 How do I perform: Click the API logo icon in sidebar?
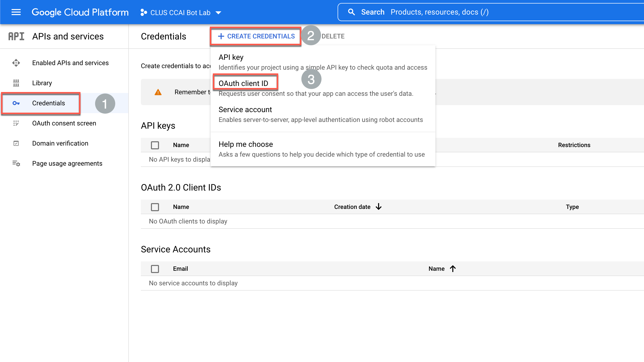[x=16, y=36]
